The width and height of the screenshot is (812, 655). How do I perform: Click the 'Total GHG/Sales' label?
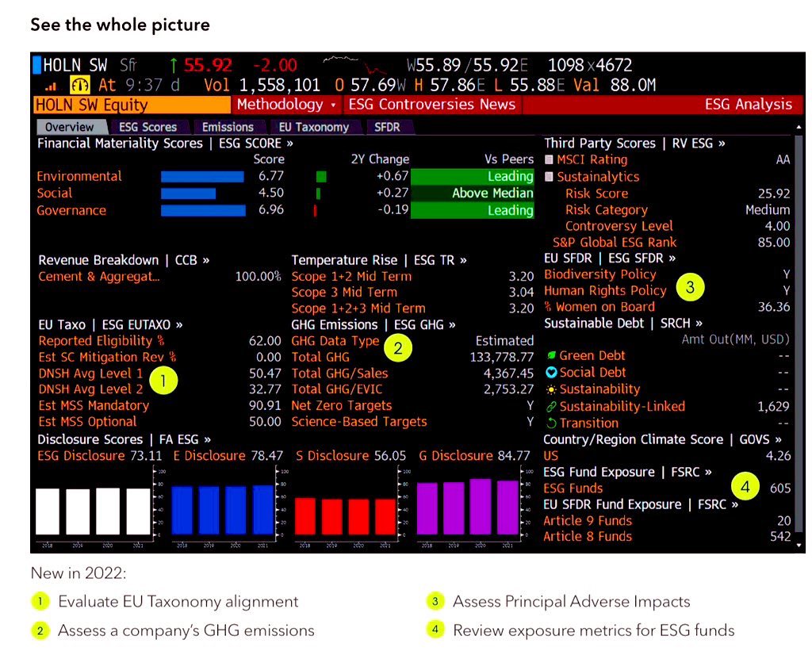click(x=339, y=373)
